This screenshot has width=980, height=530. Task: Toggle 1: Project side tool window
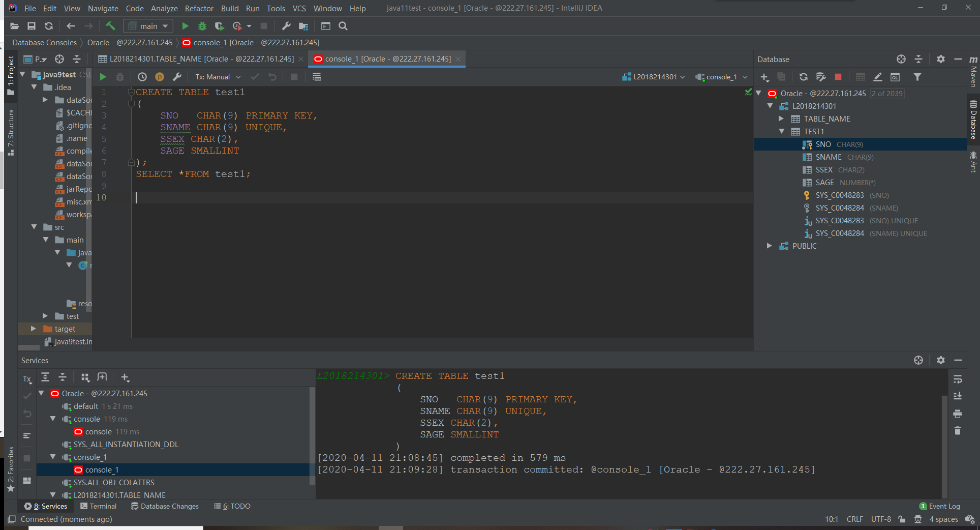[x=11, y=75]
